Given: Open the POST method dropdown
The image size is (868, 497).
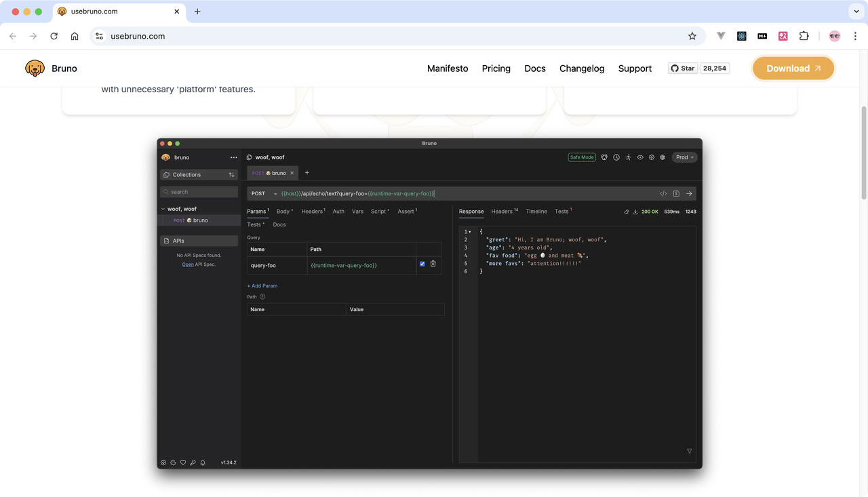Looking at the screenshot, I should pos(264,194).
